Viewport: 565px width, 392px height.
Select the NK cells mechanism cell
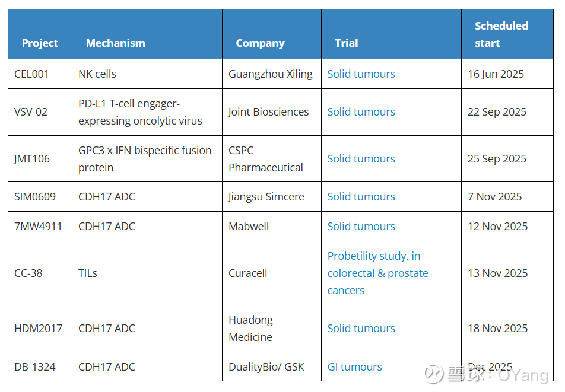[97, 74]
